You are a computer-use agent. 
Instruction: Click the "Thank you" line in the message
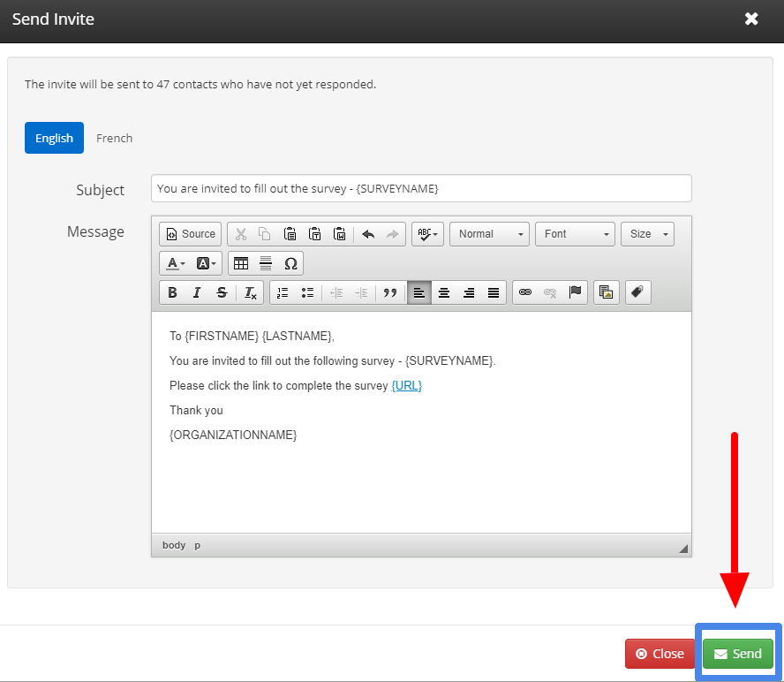(196, 410)
